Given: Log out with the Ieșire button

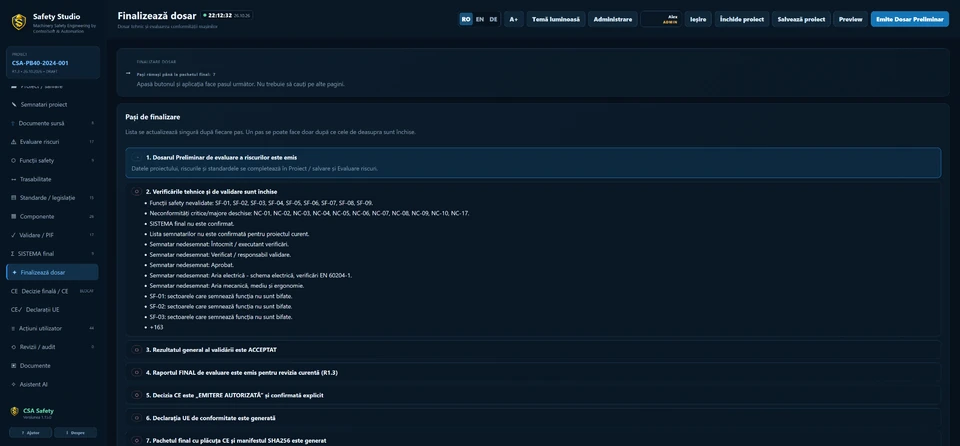Looking at the screenshot, I should coord(698,19).
